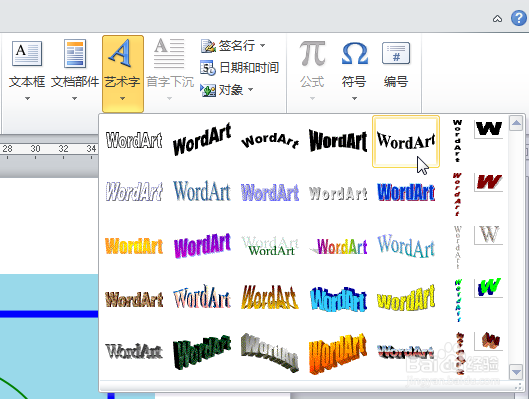
Task: Select the black arched WordArt style
Action: tap(270, 140)
